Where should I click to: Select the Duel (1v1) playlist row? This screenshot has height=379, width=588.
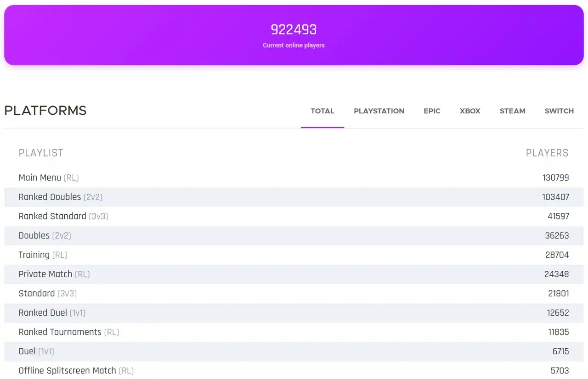(294, 351)
